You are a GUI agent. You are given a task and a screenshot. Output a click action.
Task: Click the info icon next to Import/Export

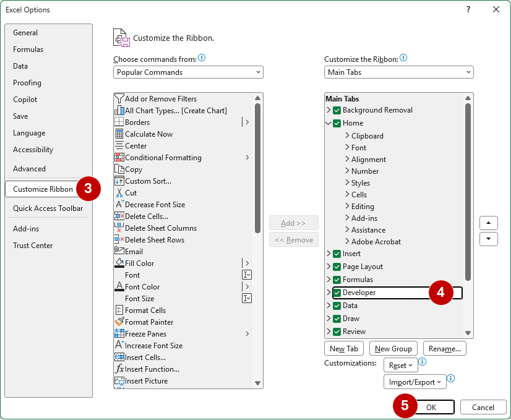(x=450, y=379)
